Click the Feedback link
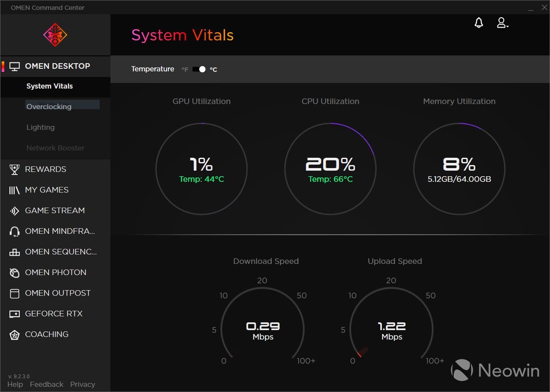550x392 pixels. point(46,384)
